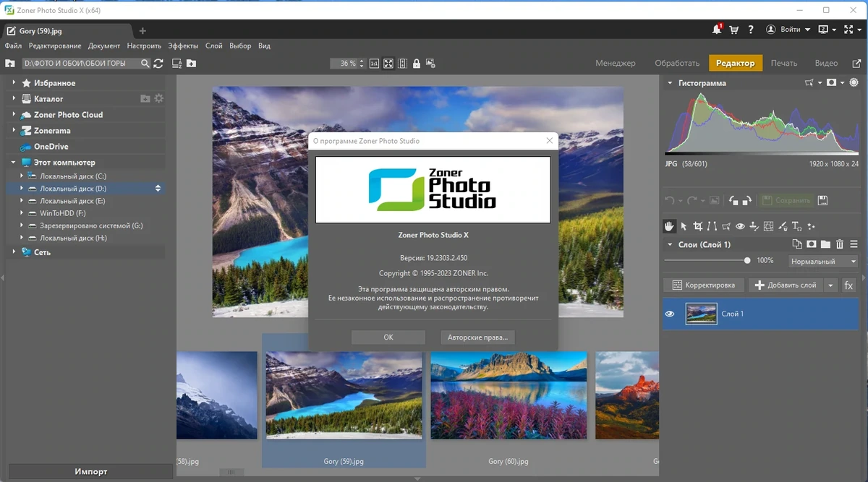Open the Слой menu
The image size is (868, 482).
213,46
